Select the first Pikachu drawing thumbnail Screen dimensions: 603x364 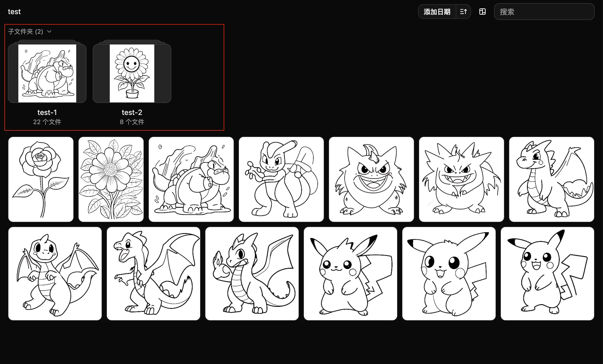tap(350, 274)
